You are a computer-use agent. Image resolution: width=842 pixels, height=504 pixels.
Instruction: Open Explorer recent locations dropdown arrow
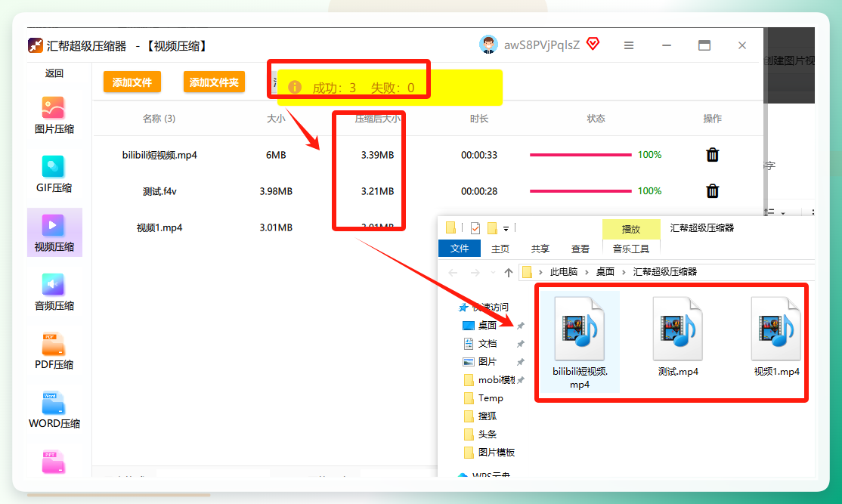click(493, 273)
